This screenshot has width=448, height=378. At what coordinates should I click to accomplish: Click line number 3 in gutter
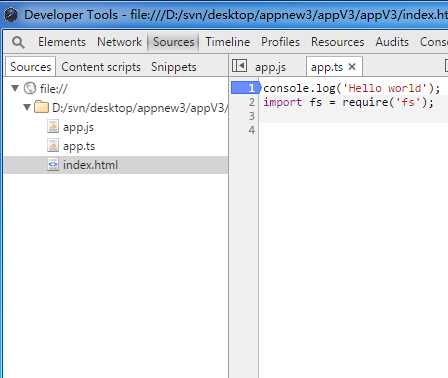(252, 116)
